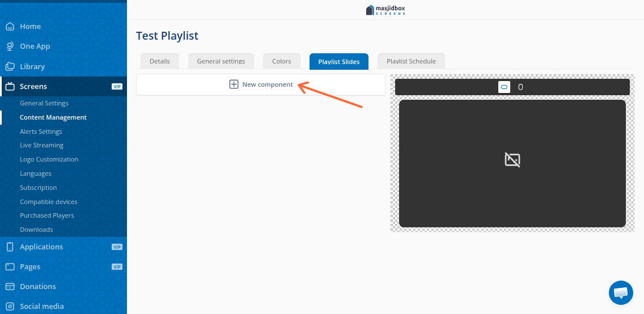This screenshot has height=314, width=644.
Task: Open the Social media section
Action: point(63,306)
